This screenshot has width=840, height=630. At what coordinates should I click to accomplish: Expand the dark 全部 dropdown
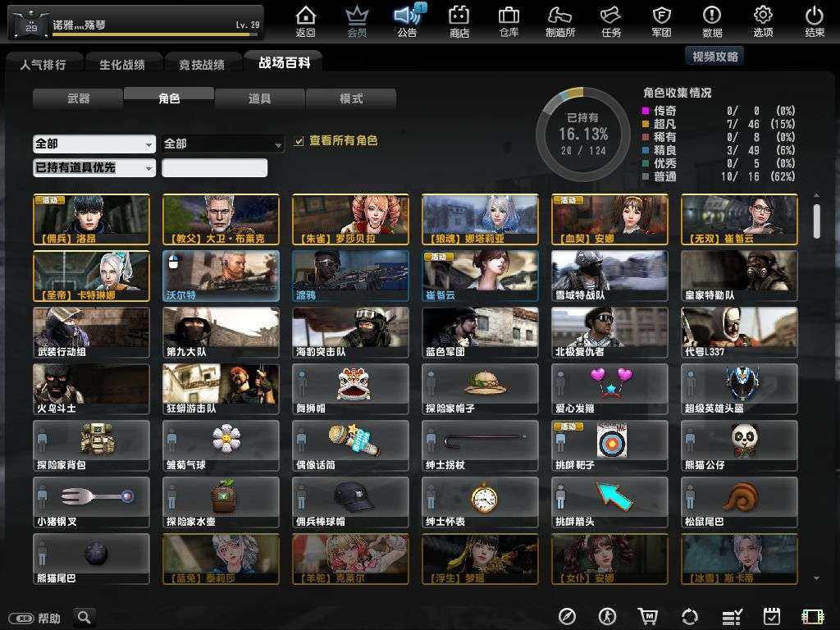coord(222,144)
